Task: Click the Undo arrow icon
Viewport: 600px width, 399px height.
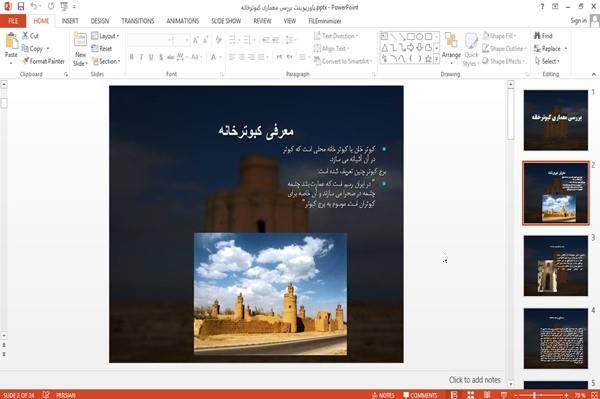Action: coord(34,6)
